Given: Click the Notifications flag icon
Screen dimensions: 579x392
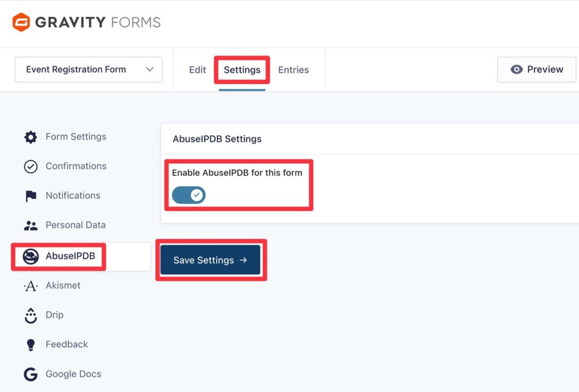Looking at the screenshot, I should click(31, 196).
